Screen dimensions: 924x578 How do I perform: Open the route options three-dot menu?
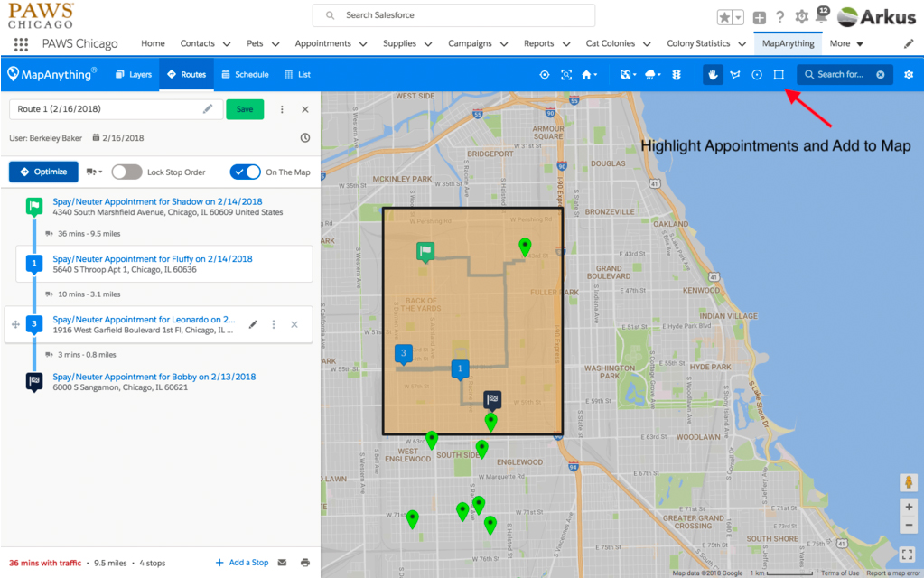(282, 109)
